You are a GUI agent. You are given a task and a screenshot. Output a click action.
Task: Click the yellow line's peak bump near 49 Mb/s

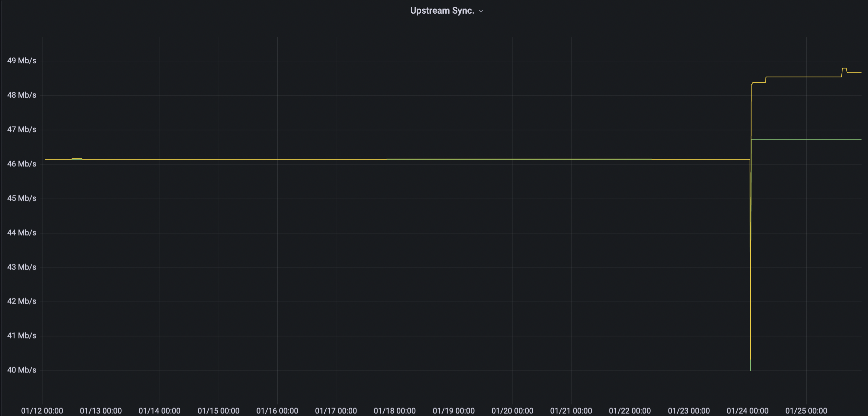click(x=844, y=68)
